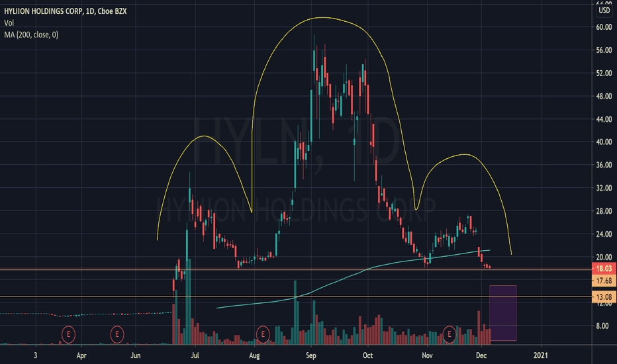Select the purple rectangle drawing

click(503, 313)
